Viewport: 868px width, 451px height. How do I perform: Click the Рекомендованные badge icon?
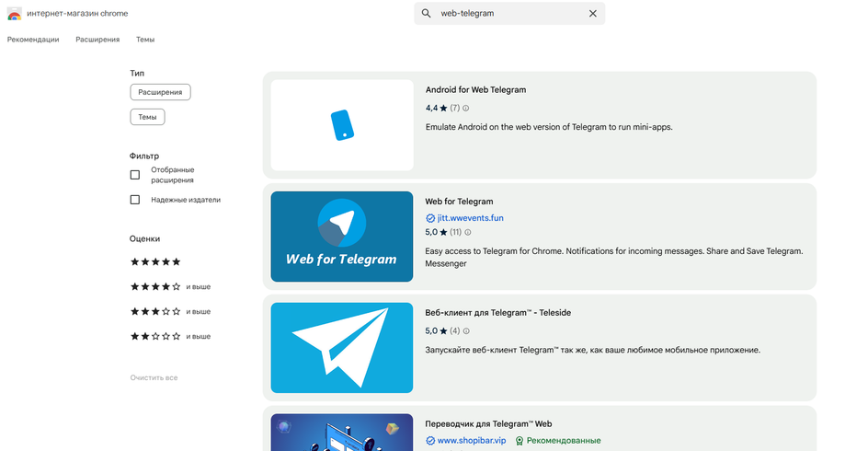[520, 441]
